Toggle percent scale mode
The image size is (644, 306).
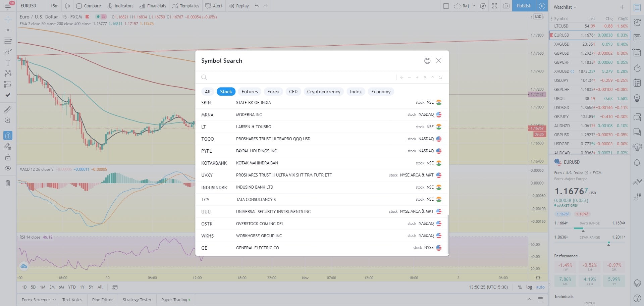coord(520,287)
